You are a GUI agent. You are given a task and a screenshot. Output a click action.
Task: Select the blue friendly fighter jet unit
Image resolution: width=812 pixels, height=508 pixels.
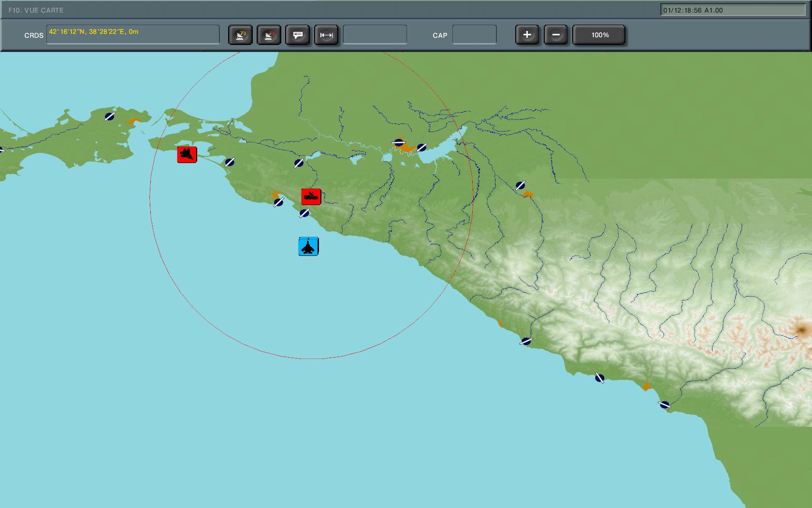tap(308, 246)
